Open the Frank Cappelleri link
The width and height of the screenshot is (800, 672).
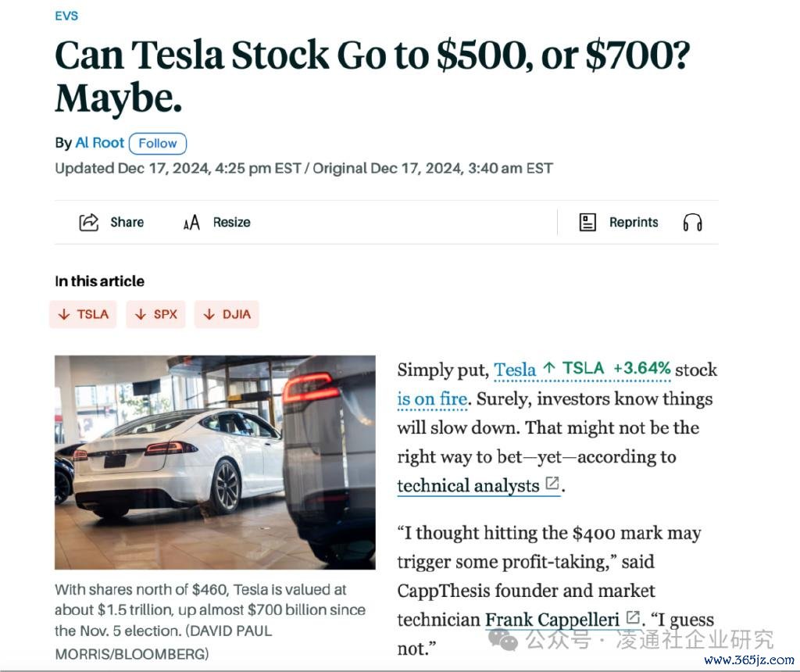(x=552, y=620)
